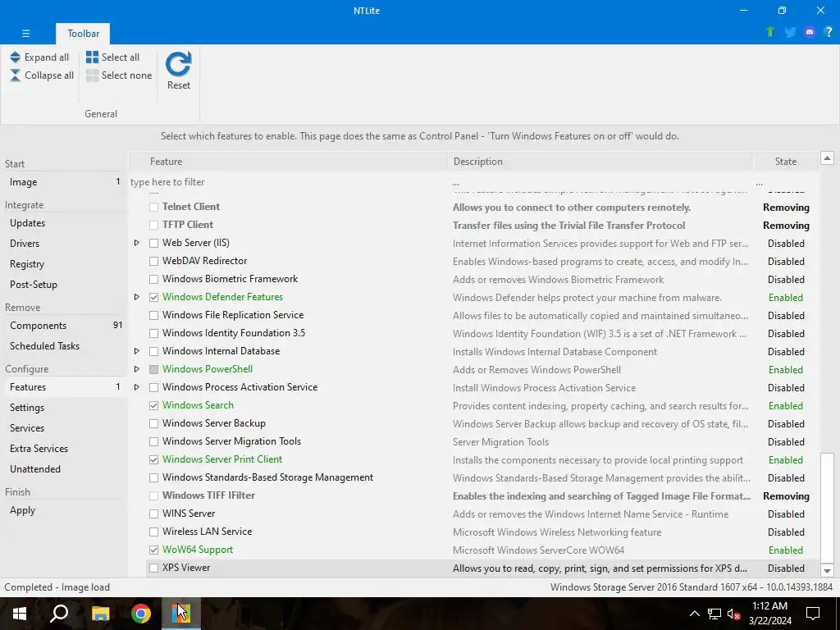Check the WebDAV Redirector checkbox

153,262
